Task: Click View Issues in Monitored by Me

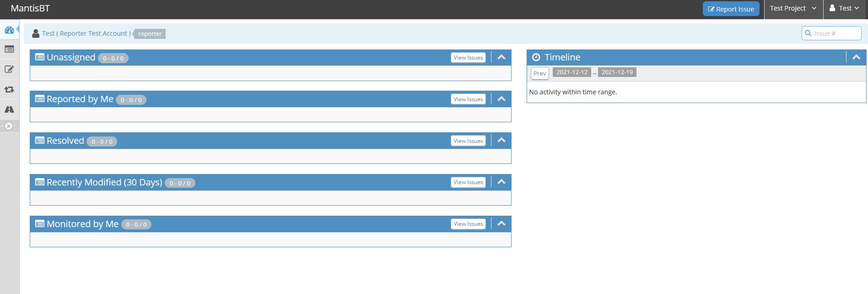Action: pyautogui.click(x=468, y=224)
